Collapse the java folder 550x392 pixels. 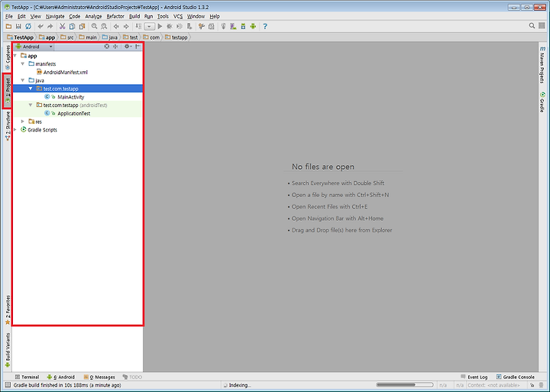coord(23,80)
